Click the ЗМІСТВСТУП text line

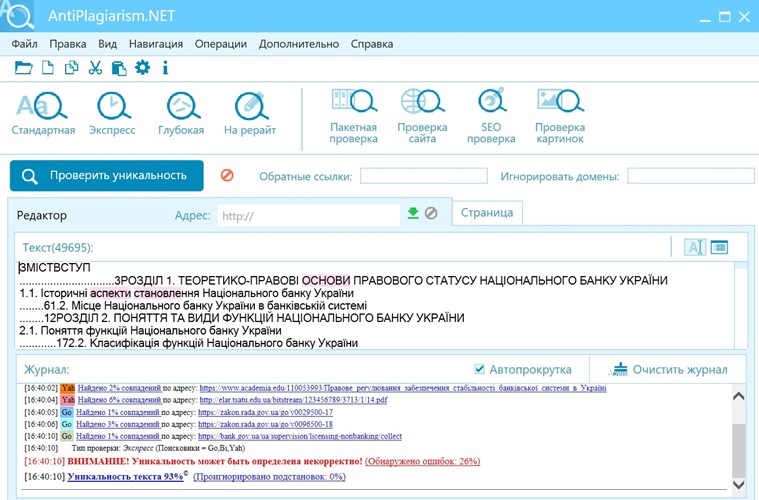[54, 268]
